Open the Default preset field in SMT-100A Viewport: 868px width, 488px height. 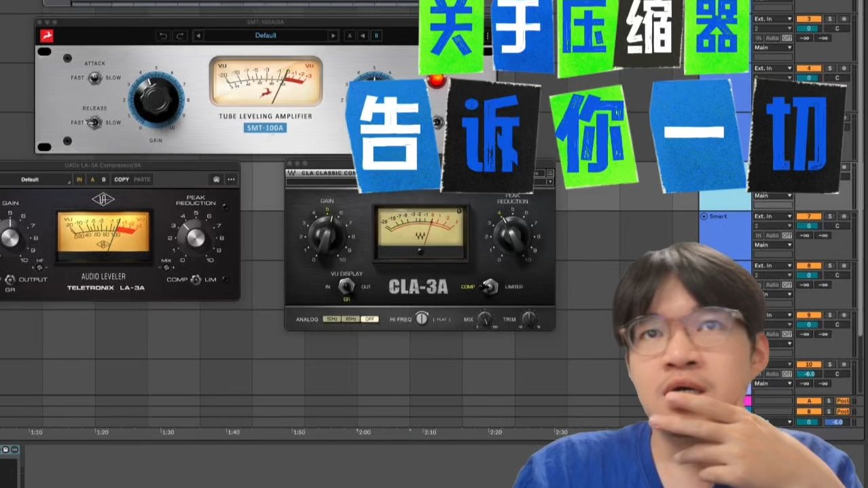click(x=266, y=35)
